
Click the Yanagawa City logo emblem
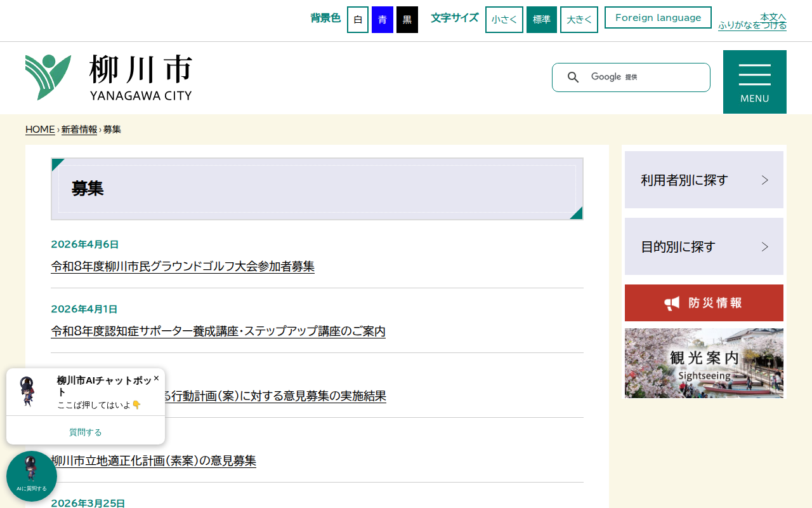(48, 77)
